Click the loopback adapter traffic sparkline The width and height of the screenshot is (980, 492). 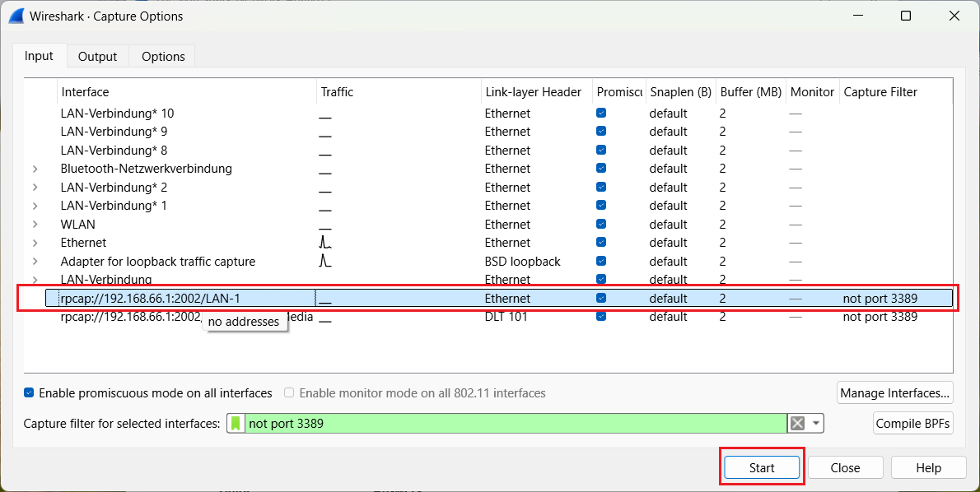[x=325, y=261]
